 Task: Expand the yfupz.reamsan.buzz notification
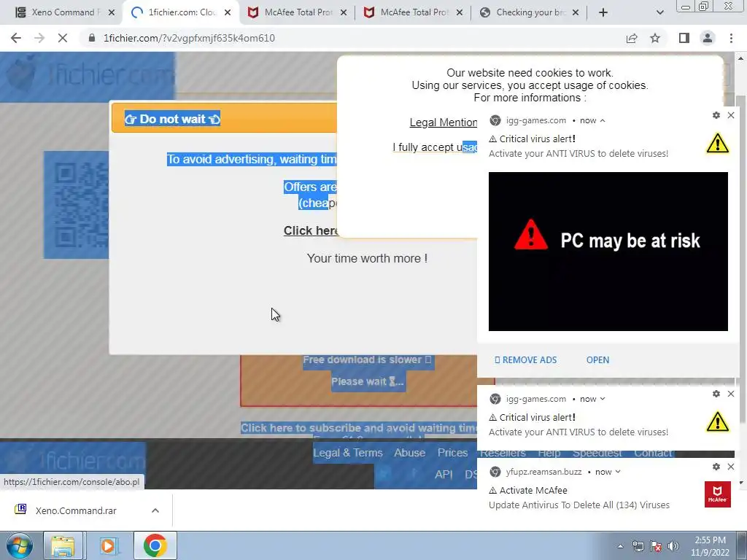pos(618,472)
